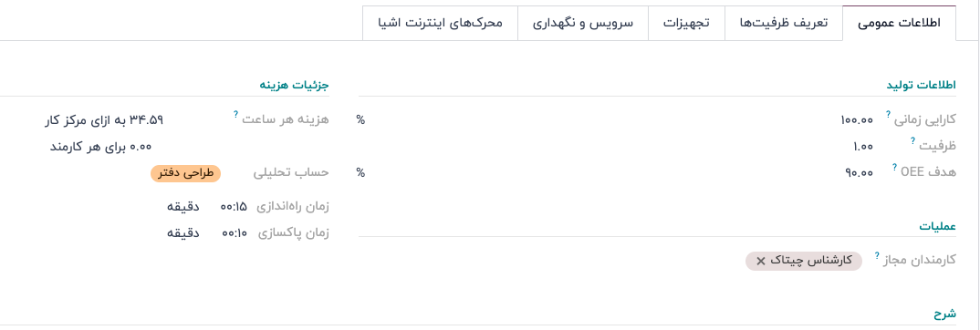Show help tooltip for ظرفیت
Image resolution: width=980 pixels, height=330 pixels.
tap(912, 141)
